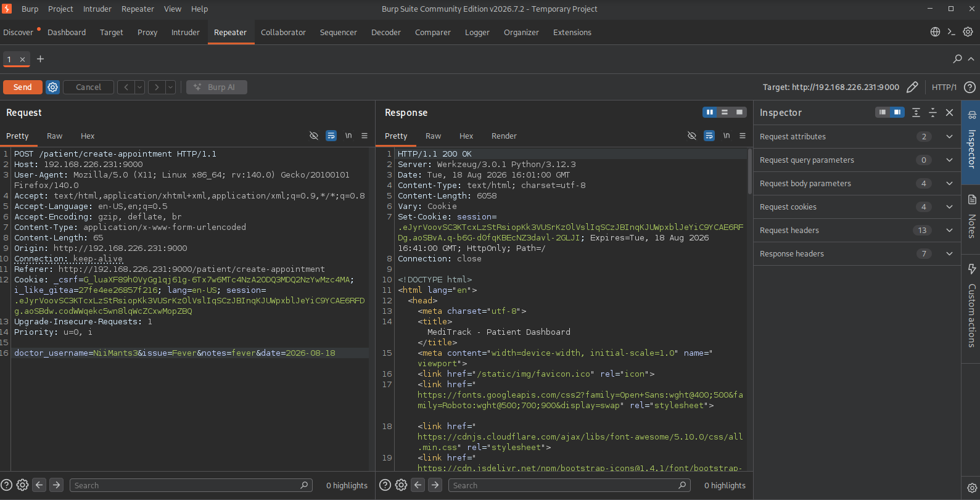Go back to previous request in history
The image size is (980, 500).
coord(126,87)
